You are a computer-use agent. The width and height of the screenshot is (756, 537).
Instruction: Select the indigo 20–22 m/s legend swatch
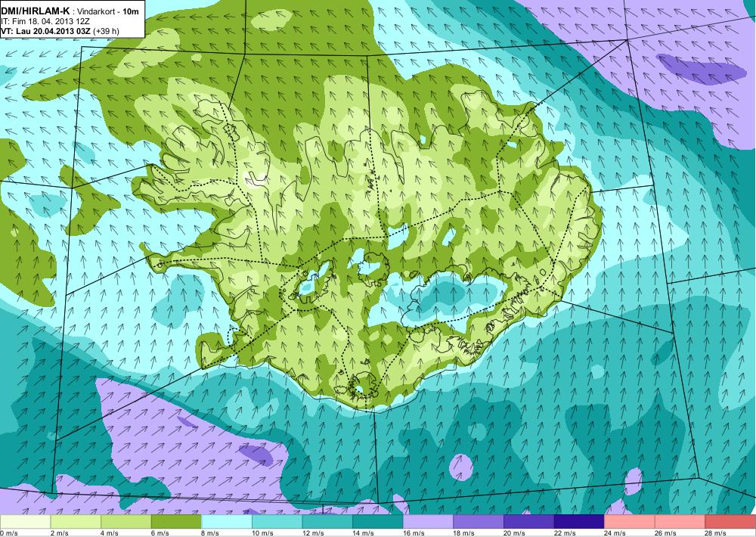click(529, 522)
